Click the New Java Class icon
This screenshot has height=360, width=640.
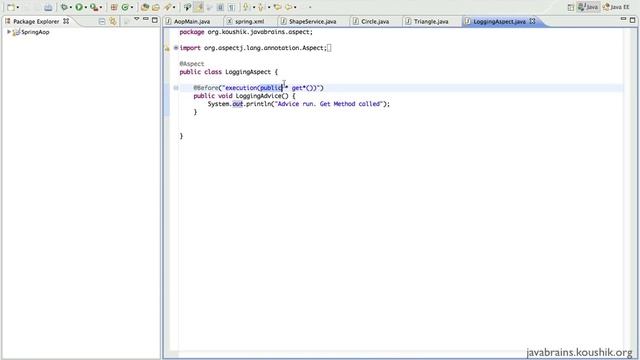click(x=125, y=7)
